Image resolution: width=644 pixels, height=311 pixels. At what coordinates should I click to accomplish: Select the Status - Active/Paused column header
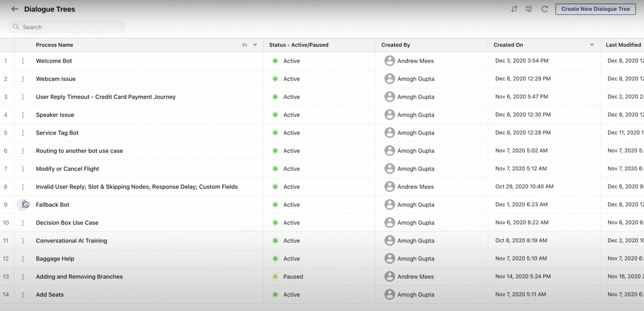(x=298, y=44)
